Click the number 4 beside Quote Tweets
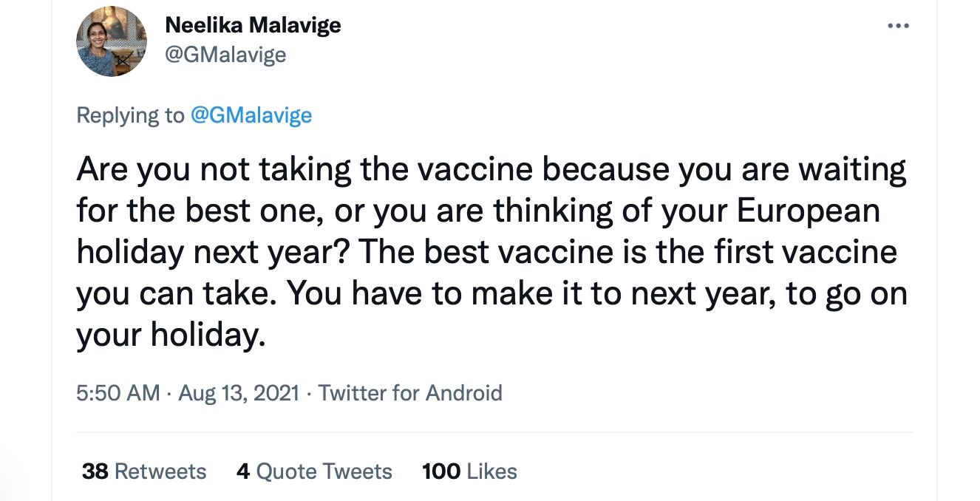 [x=243, y=471]
